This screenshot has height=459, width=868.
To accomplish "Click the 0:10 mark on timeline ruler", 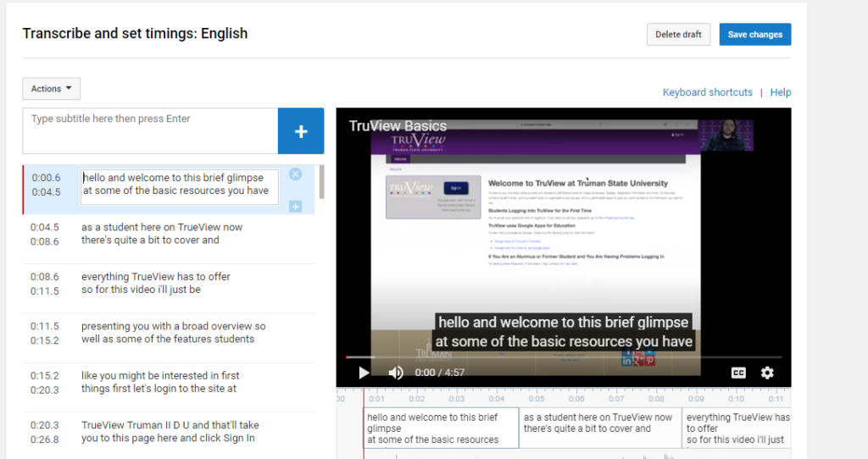I will click(737, 399).
